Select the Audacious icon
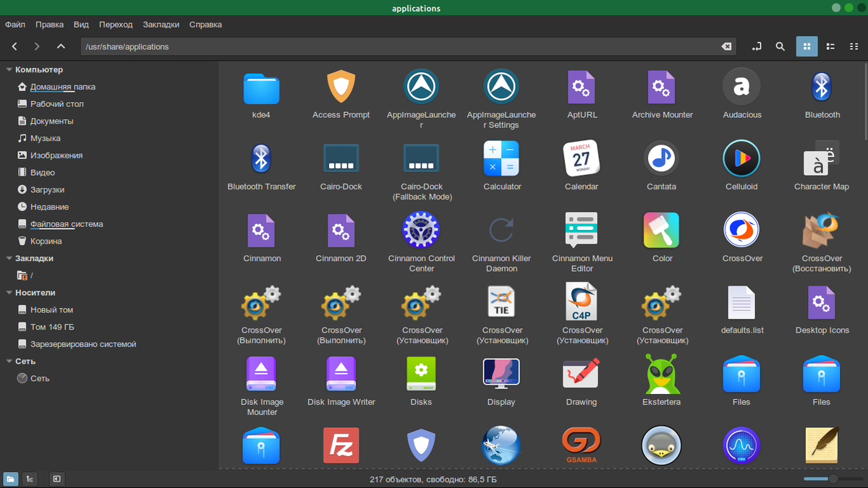 741,87
